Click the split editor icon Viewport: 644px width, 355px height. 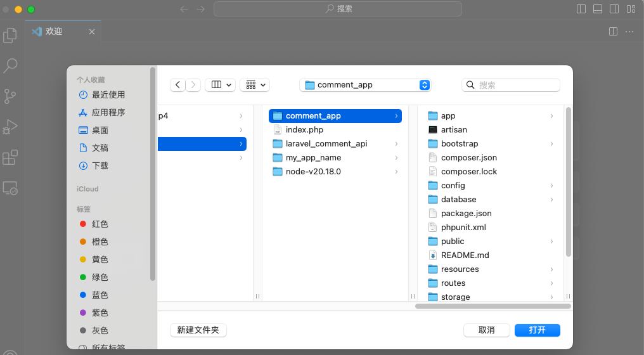tap(613, 31)
